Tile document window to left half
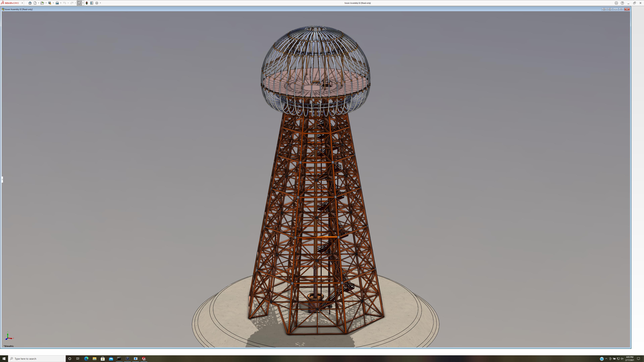This screenshot has height=362, width=644. click(x=604, y=9)
